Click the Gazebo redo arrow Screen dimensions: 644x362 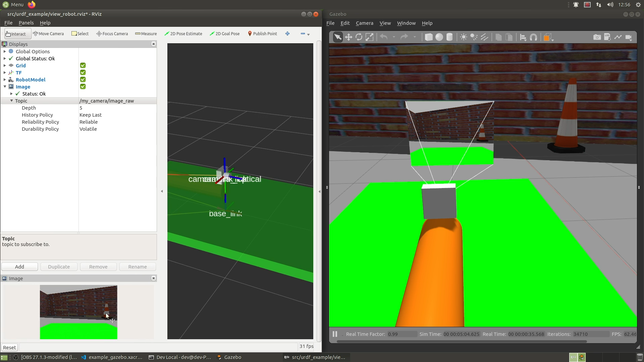tap(404, 37)
